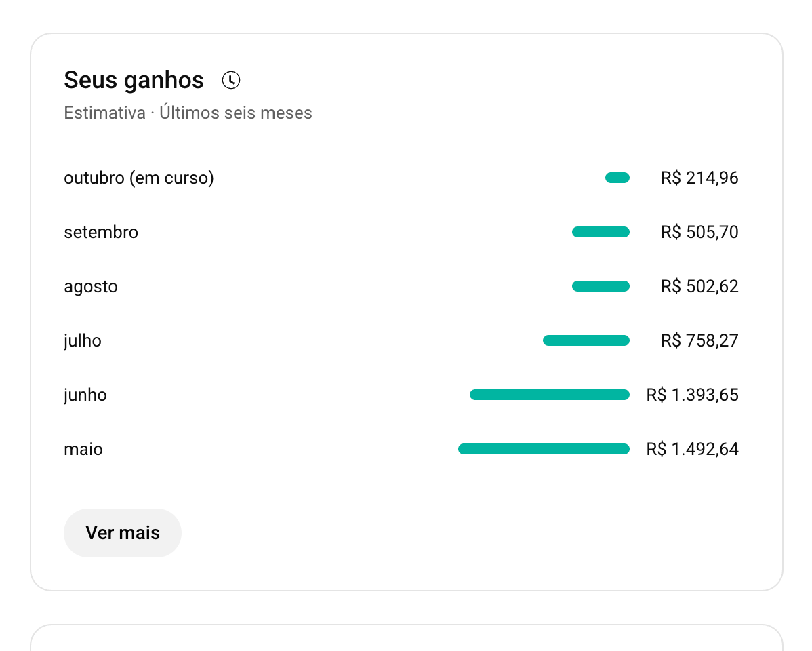Select the junho earnings bar

tap(549, 395)
